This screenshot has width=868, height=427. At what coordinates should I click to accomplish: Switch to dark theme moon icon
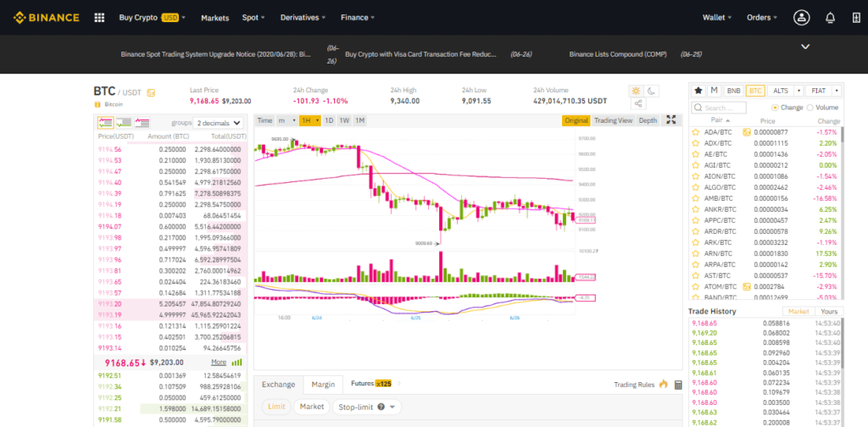pos(652,91)
